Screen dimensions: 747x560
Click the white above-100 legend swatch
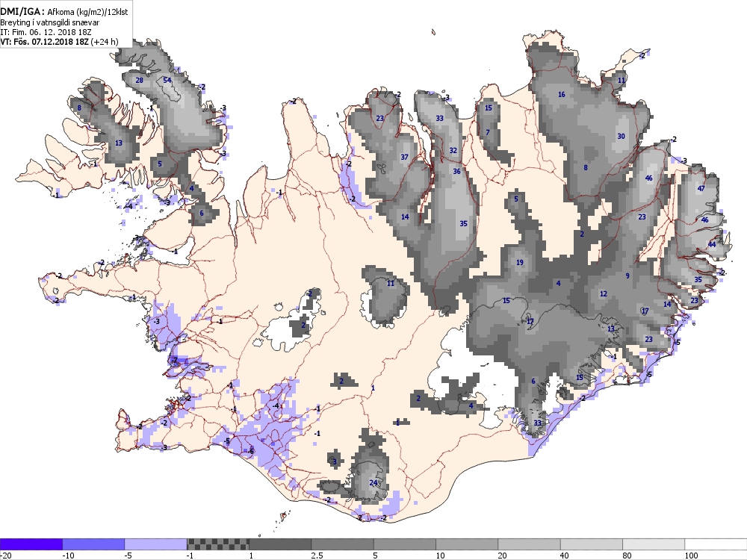(716, 544)
